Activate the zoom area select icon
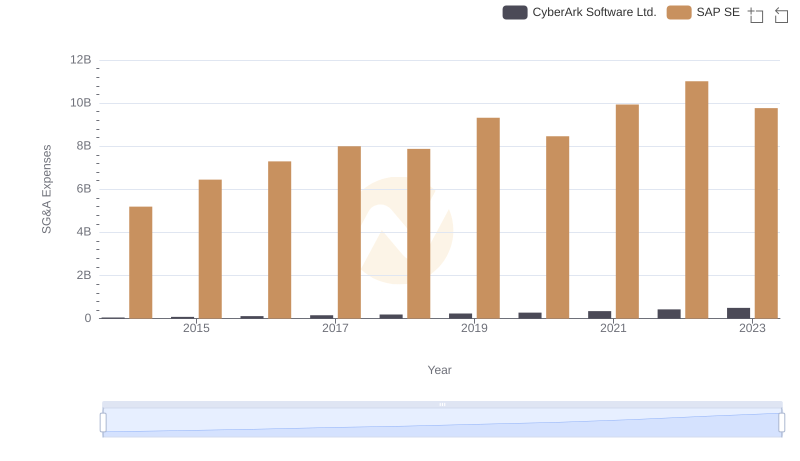 (756, 15)
